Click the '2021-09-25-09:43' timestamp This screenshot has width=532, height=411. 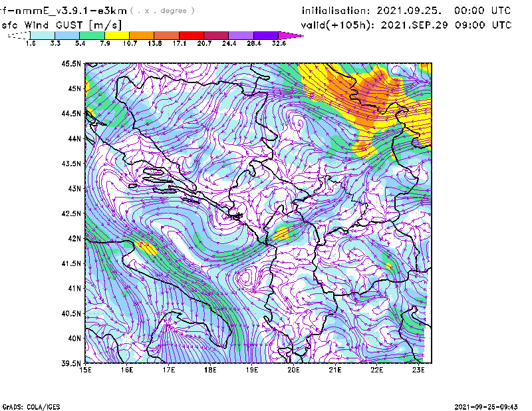[486, 407]
